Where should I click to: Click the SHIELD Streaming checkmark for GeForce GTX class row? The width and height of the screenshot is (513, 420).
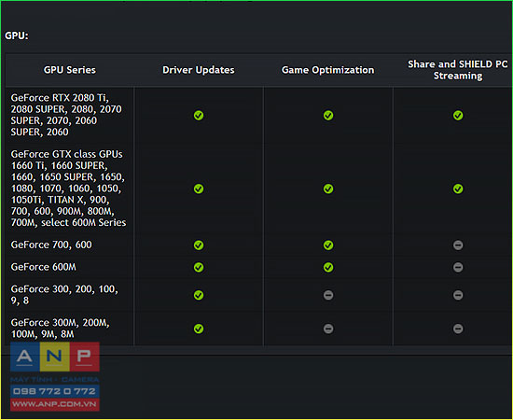click(458, 189)
